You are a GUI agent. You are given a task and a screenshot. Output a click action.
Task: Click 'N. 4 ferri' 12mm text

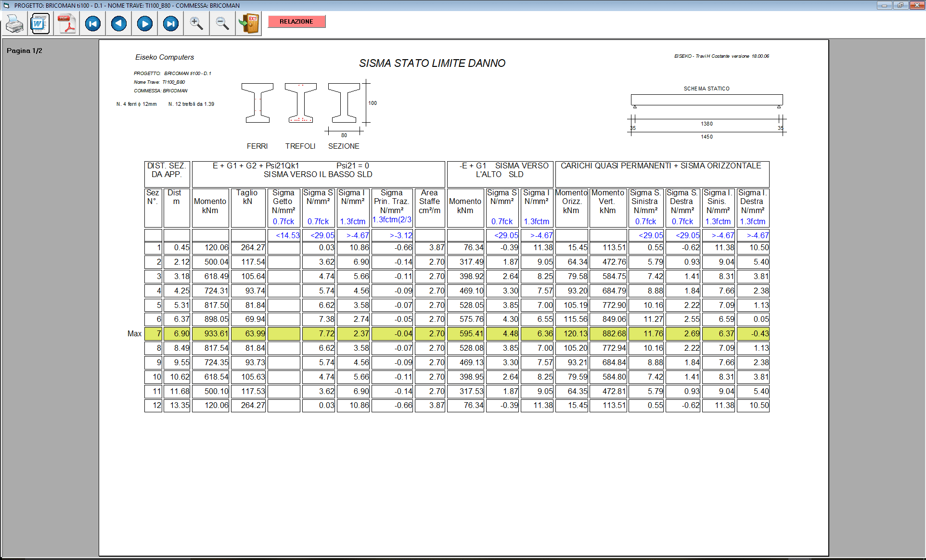click(136, 104)
